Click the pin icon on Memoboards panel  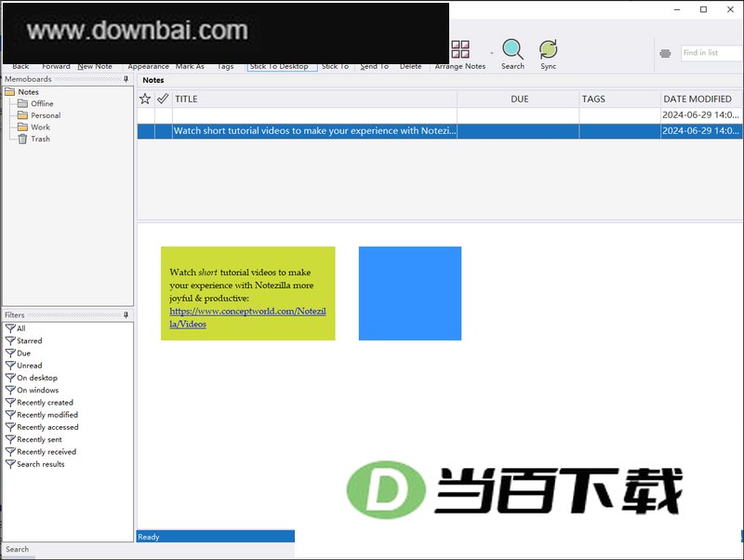[126, 79]
